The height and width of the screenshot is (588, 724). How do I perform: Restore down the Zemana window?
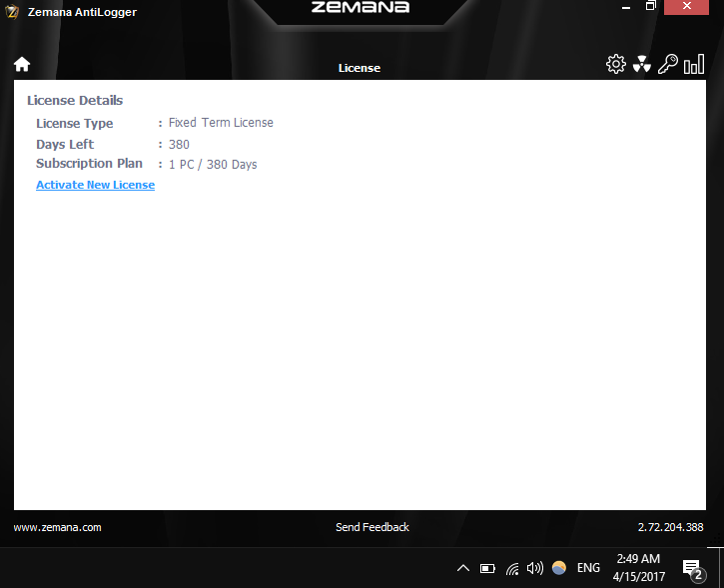650,6
